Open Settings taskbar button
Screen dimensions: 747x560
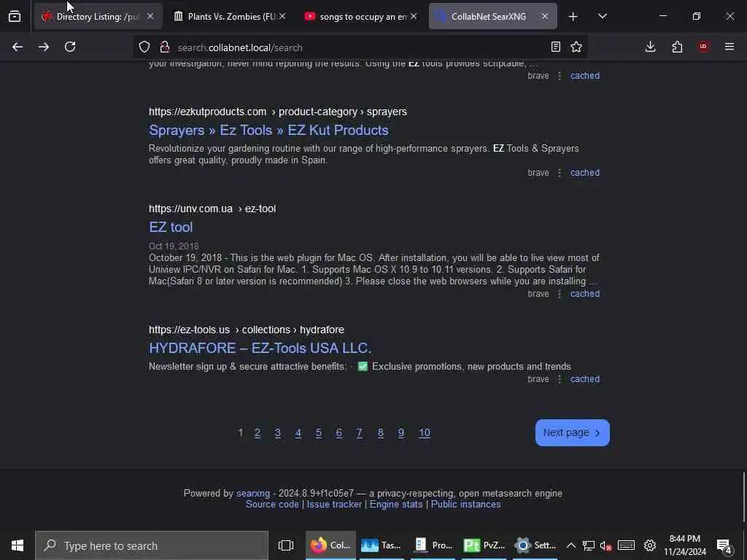[535, 545]
